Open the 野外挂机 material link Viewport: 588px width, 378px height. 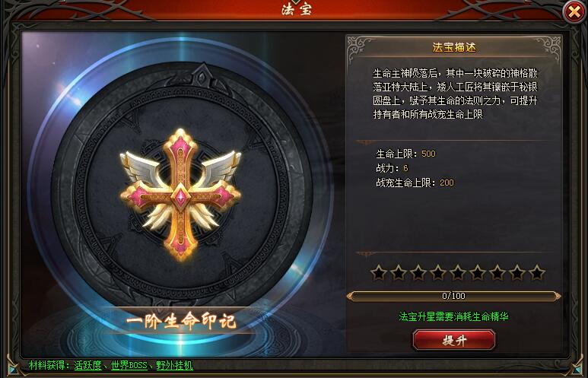point(174,365)
